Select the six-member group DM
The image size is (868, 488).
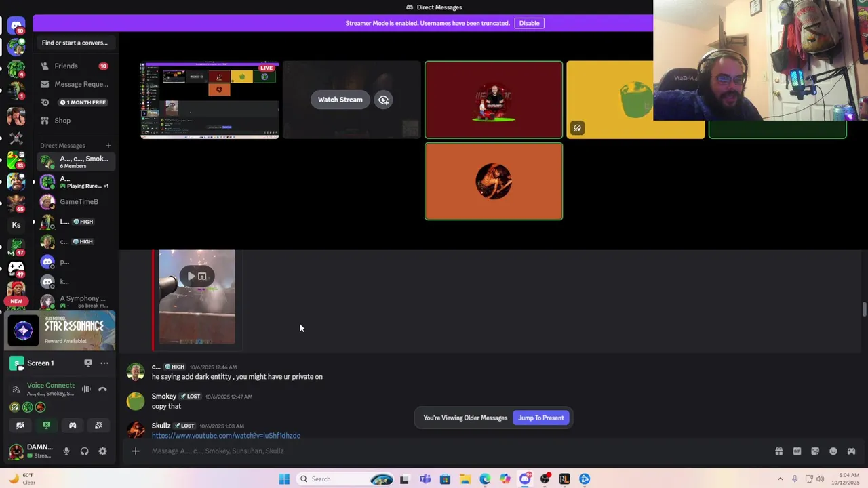pos(75,162)
